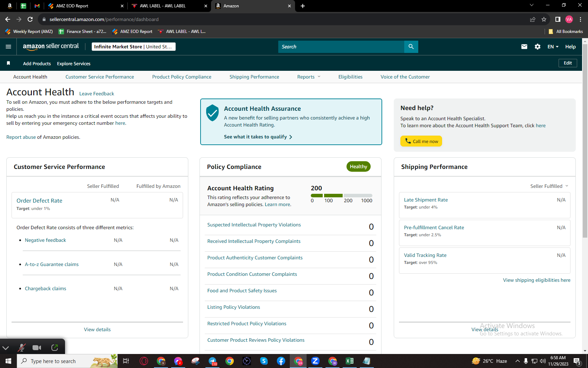This screenshot has height=368, width=588.
Task: Switch to the AMZ EOD Report tab
Action: tap(85, 6)
